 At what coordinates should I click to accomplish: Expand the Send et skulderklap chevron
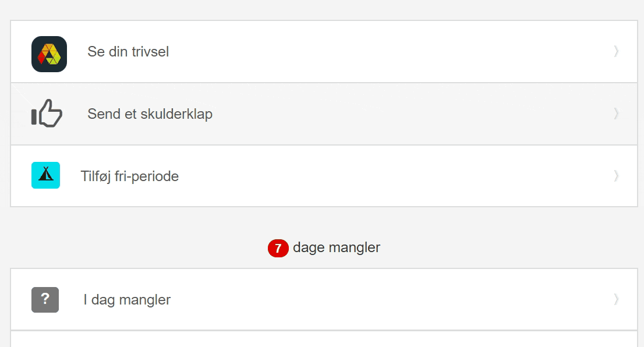tap(616, 114)
